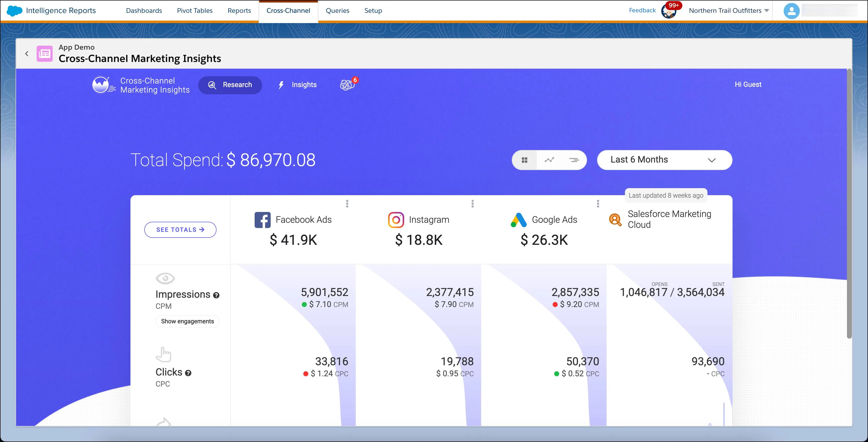Click the Research tab icon

[x=212, y=85]
